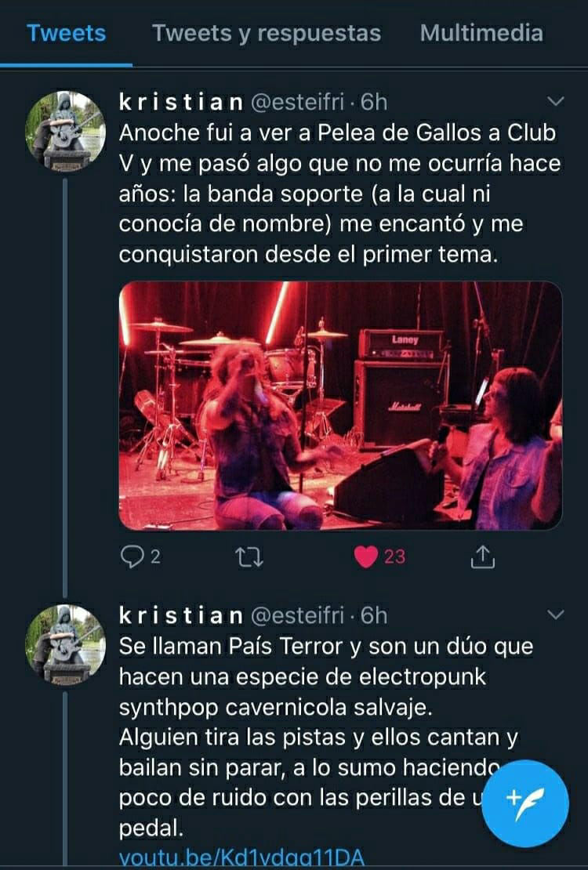Viewport: 588px width, 870px height.
Task: Open the País Terror tweet text
Action: (x=326, y=737)
